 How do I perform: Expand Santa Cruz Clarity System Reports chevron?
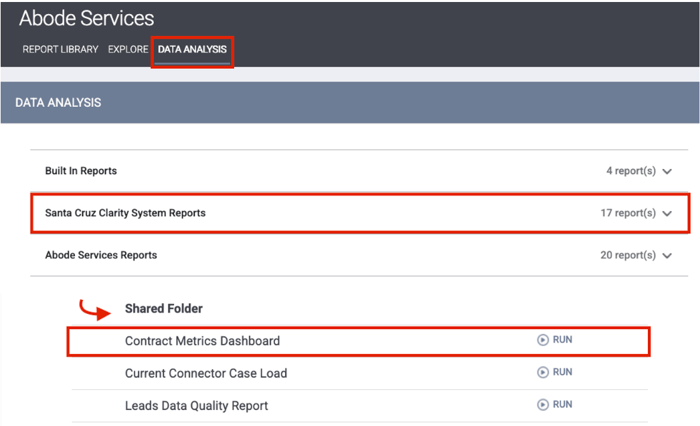[x=667, y=213]
